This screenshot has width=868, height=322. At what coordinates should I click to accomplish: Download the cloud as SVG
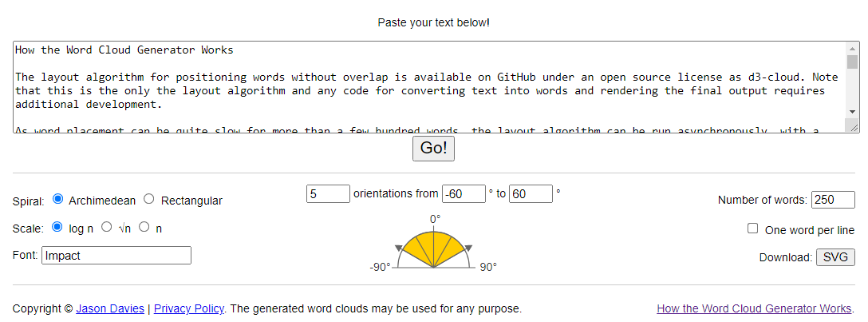pyautogui.click(x=835, y=257)
